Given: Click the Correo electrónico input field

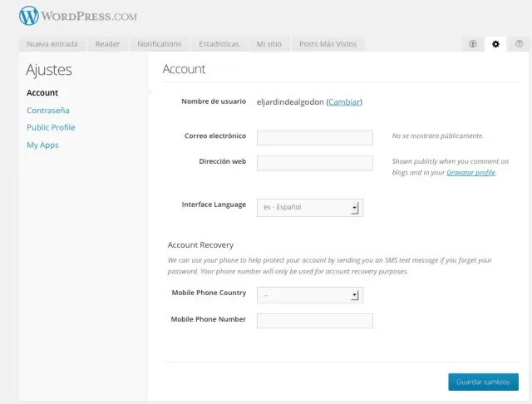Looking at the screenshot, I should 315,138.
